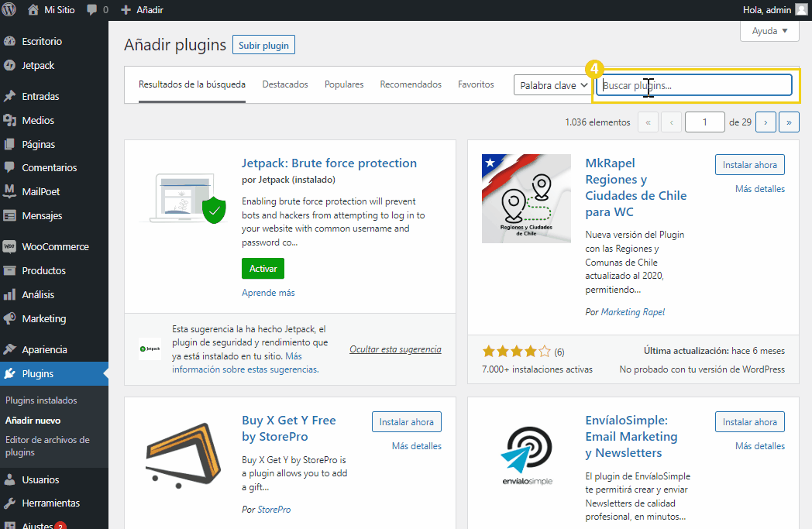The height and width of the screenshot is (529, 812).
Task: Switch to the Destacados tab
Action: point(285,84)
